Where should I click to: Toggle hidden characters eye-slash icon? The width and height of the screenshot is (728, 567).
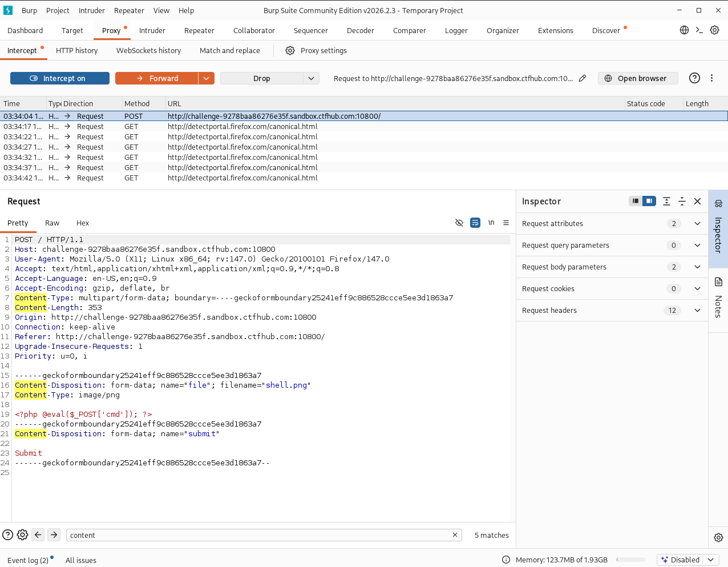pyautogui.click(x=459, y=223)
